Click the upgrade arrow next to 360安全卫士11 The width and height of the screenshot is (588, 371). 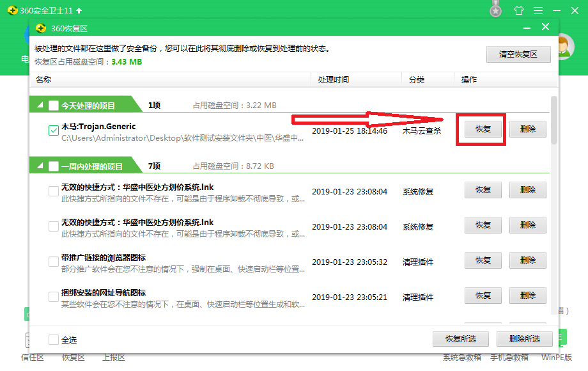pyautogui.click(x=79, y=10)
